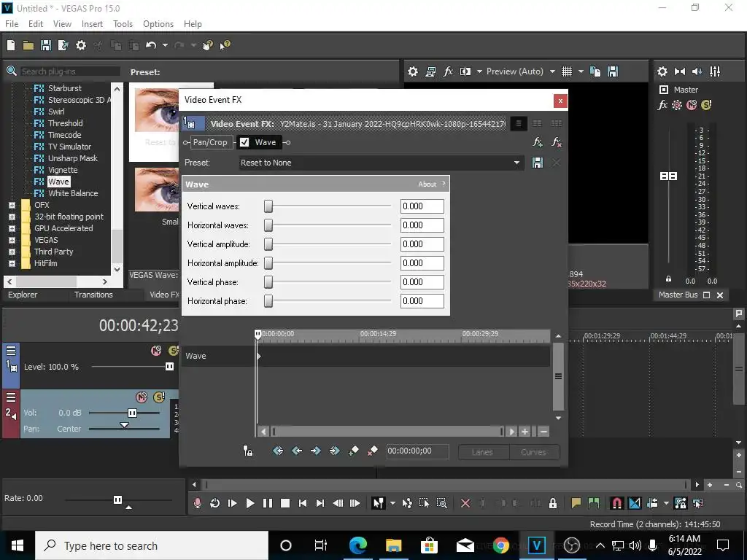This screenshot has height=560, width=747.
Task: Toggle sync cursor to media timeline
Action: (248, 451)
